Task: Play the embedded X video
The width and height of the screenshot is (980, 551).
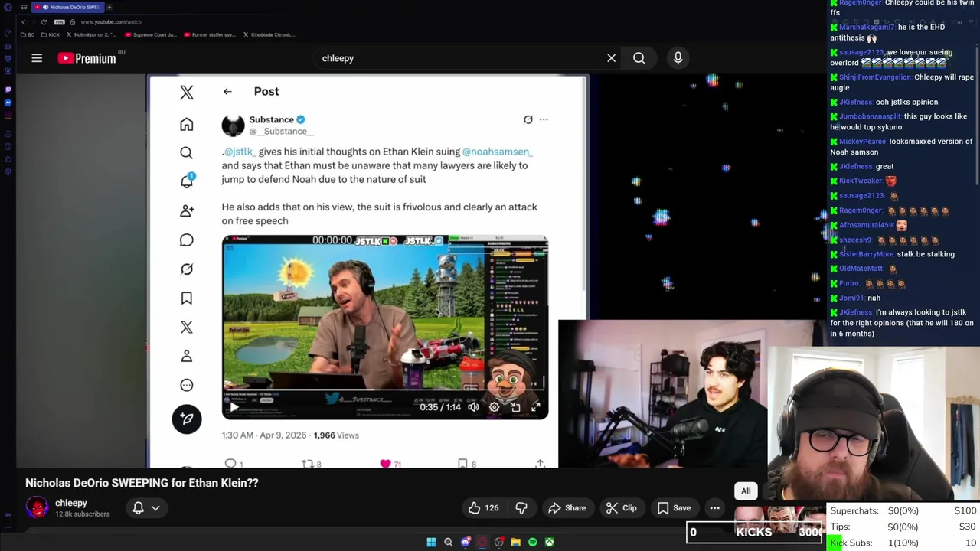Action: coord(234,407)
